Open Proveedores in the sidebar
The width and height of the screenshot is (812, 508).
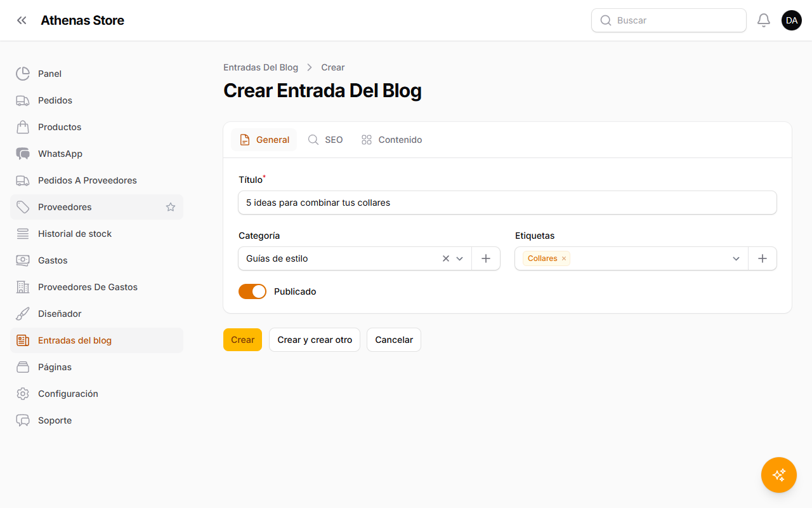coord(96,207)
